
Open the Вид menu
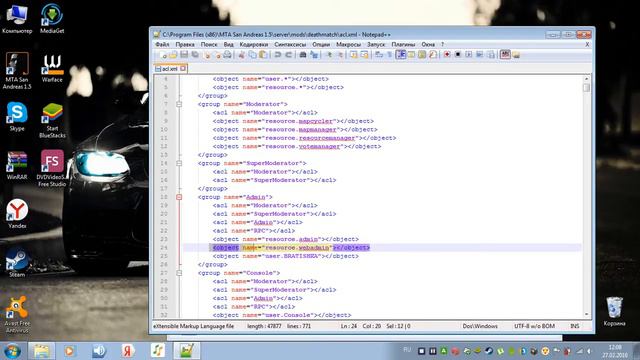click(229, 44)
